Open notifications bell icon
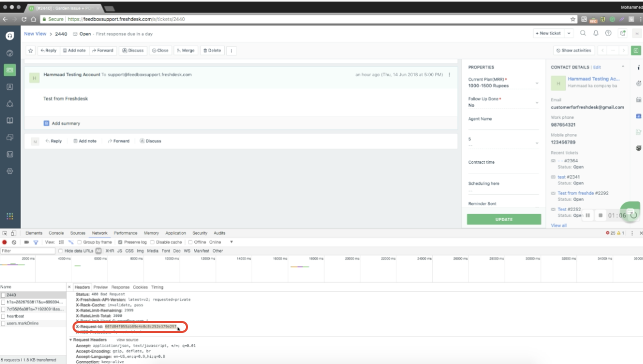This screenshot has width=643, height=364. tap(596, 33)
